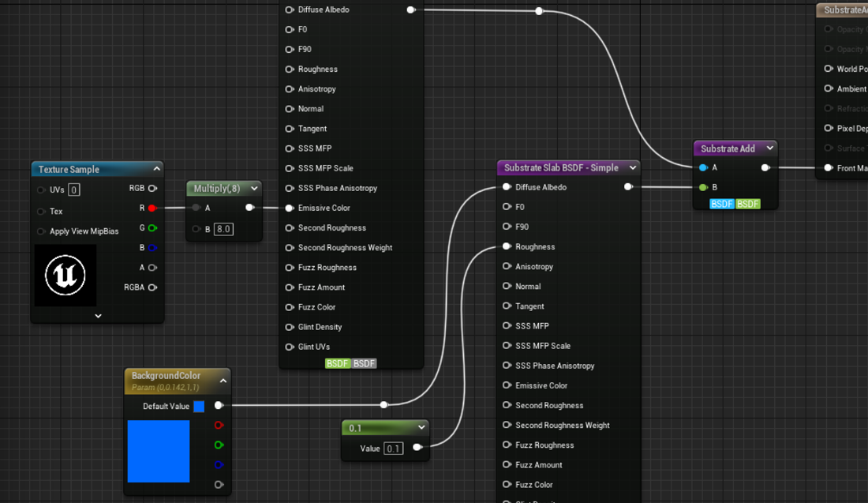The width and height of the screenshot is (868, 503).
Task: Click the blue Default Value color swatch
Action: point(199,406)
